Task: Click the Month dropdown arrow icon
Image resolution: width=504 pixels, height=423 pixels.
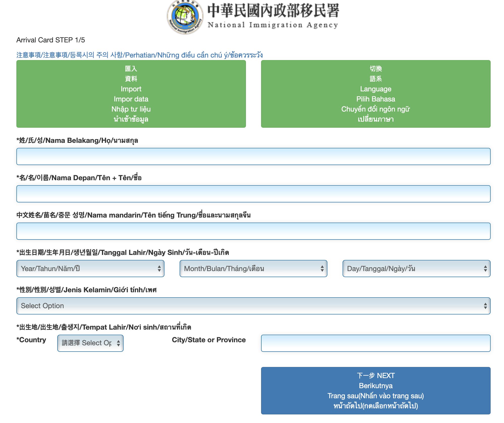Action: [322, 269]
